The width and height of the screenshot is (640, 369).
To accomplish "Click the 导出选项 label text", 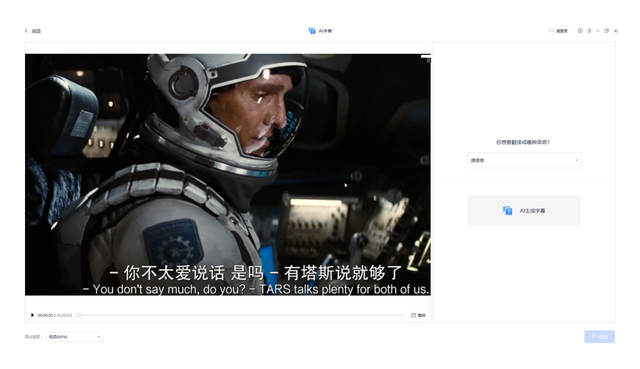I will pyautogui.click(x=33, y=337).
